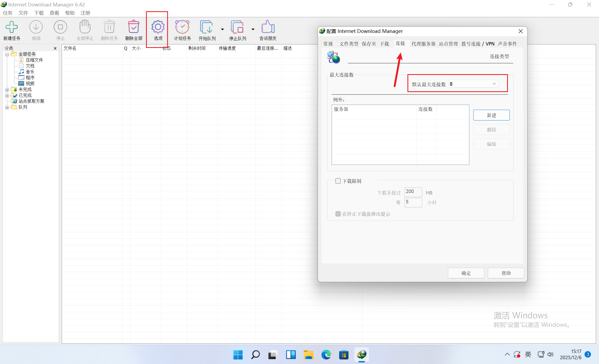Expand the 开始队列 dropdown arrow
The height and width of the screenshot is (364, 599).
pos(222,29)
